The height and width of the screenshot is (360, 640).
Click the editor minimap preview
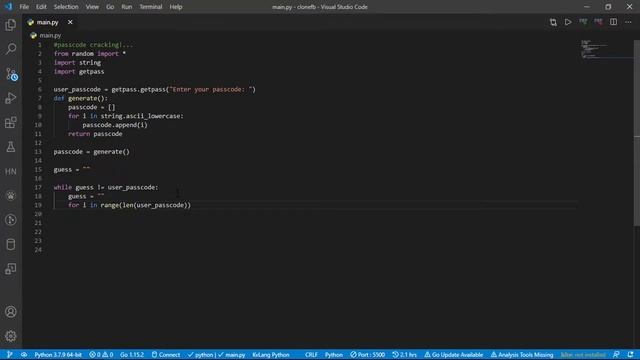click(606, 49)
